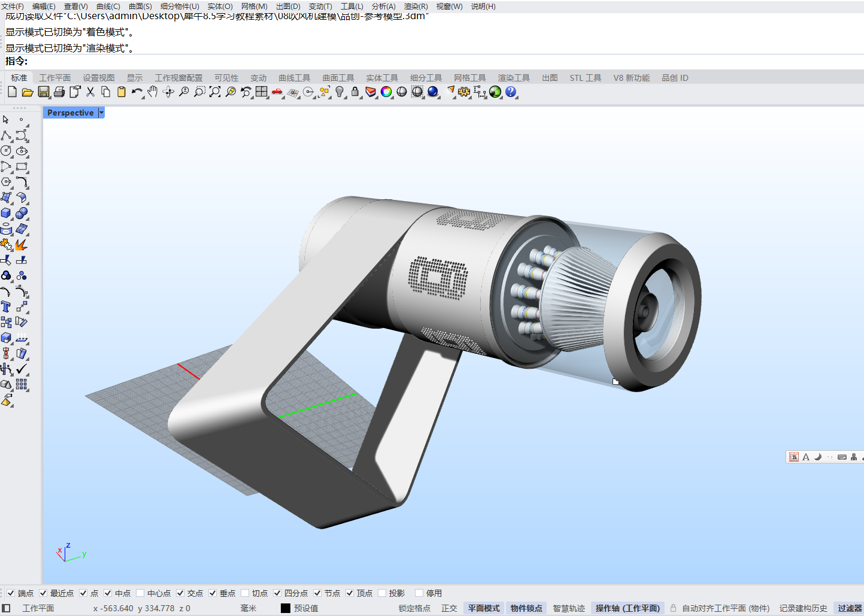Toggle the 正交 status bar button
Viewport: 864px width, 616px height.
point(449,608)
